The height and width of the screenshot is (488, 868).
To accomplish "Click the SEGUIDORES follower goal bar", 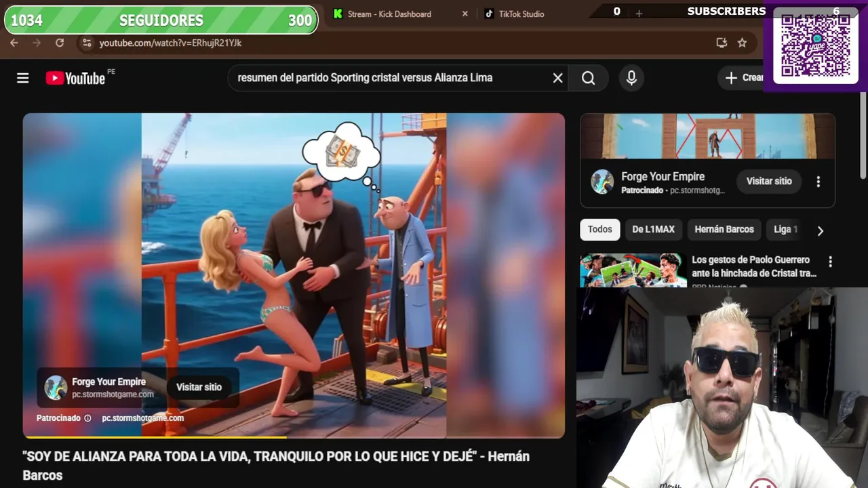I will point(161,20).
